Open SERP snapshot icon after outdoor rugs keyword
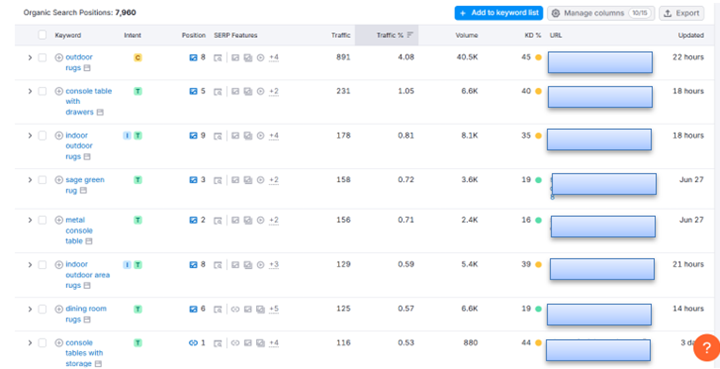 click(x=87, y=68)
